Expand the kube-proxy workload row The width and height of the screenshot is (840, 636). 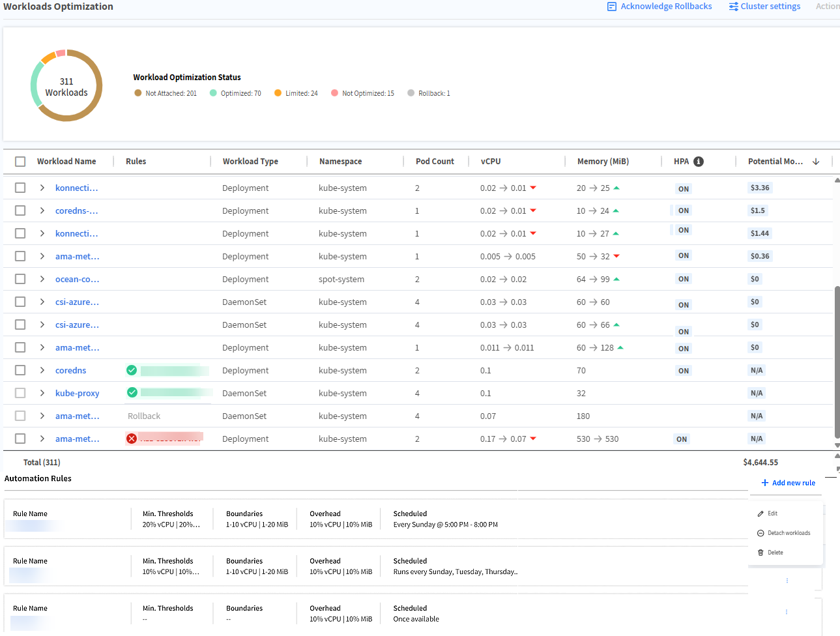tap(42, 392)
